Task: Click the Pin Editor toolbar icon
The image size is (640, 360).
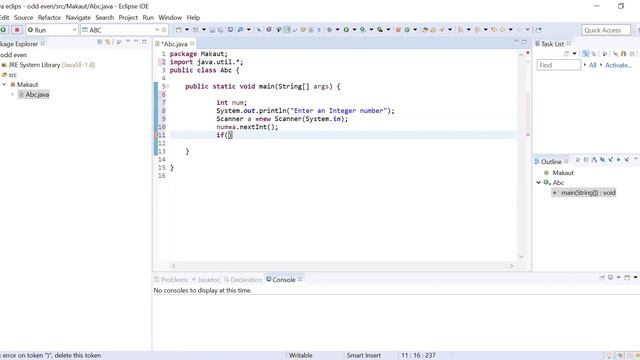Action: point(539,30)
